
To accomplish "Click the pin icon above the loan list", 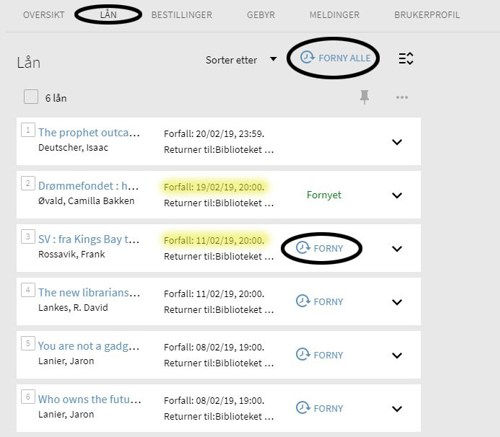I will pyautogui.click(x=364, y=97).
